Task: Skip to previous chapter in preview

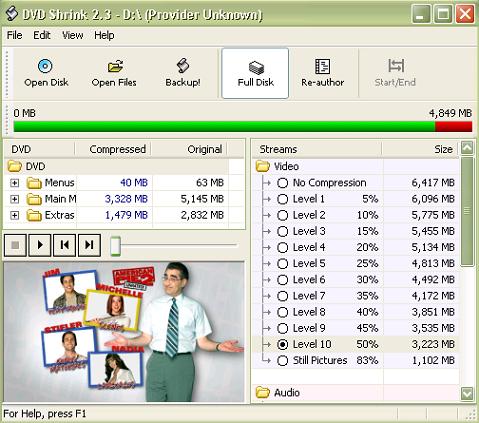Action: tap(64, 245)
